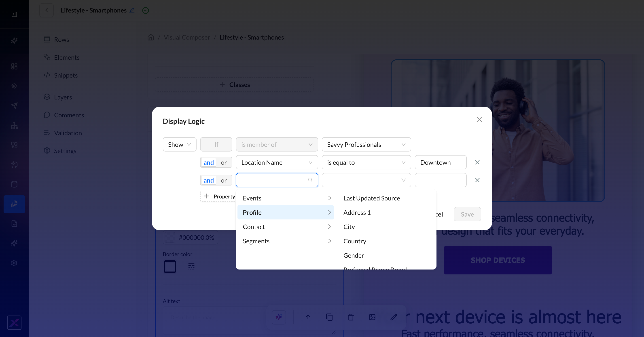The image size is (644, 337).
Task: Click the AI sparkle icon in floating toolbar
Action: click(x=279, y=317)
